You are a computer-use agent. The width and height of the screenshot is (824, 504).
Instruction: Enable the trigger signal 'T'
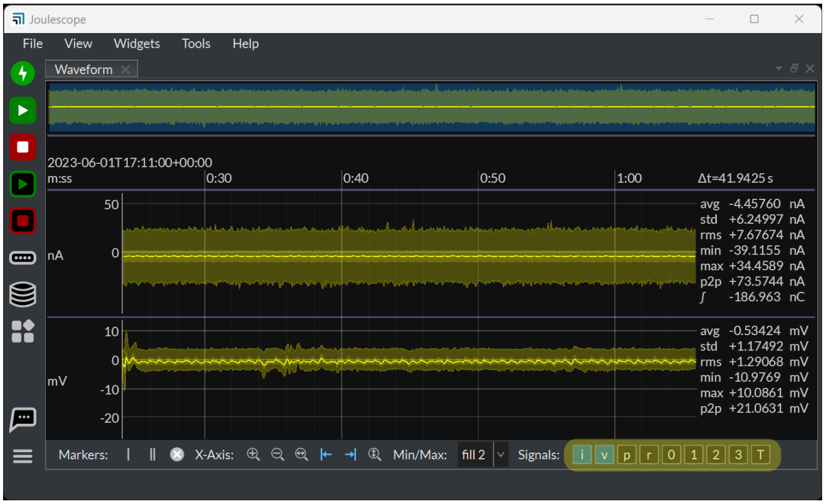click(760, 455)
